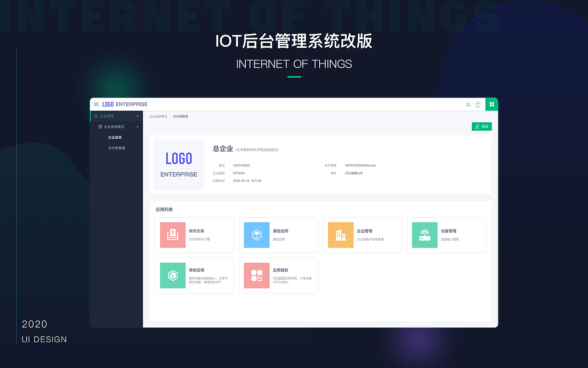Open the 企业管理 sidebar menu
This screenshot has height=368, width=588.
coord(116,116)
